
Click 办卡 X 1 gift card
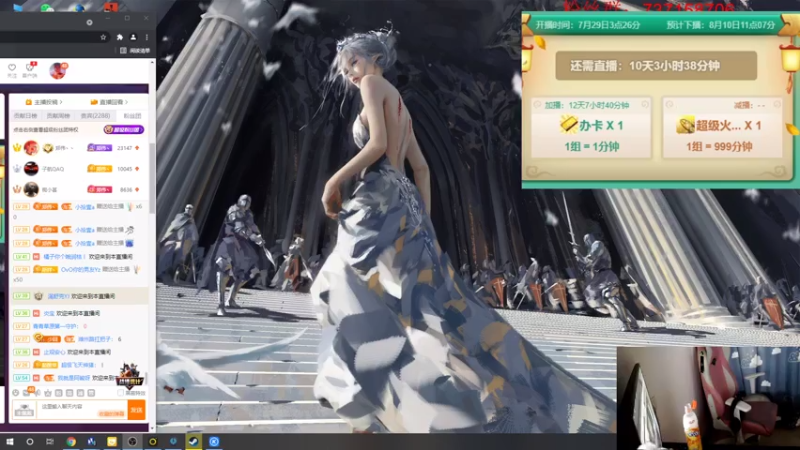pos(591,128)
